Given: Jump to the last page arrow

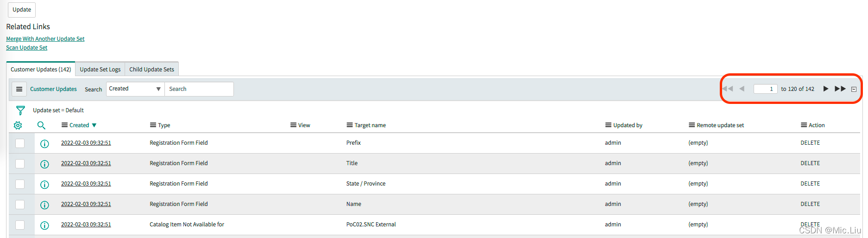Looking at the screenshot, I should coord(840,89).
